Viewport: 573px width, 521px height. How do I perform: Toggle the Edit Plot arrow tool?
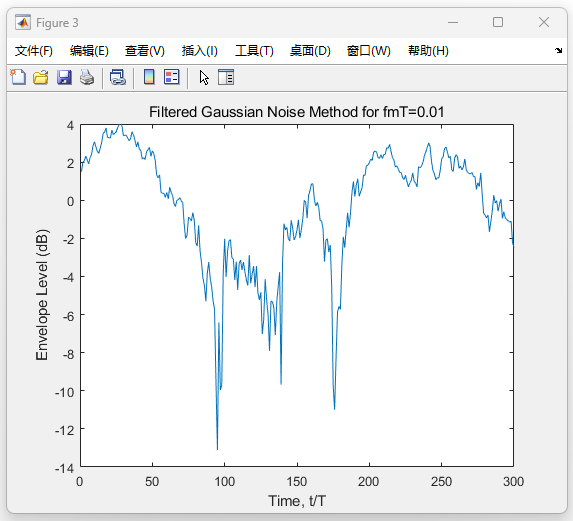point(204,77)
